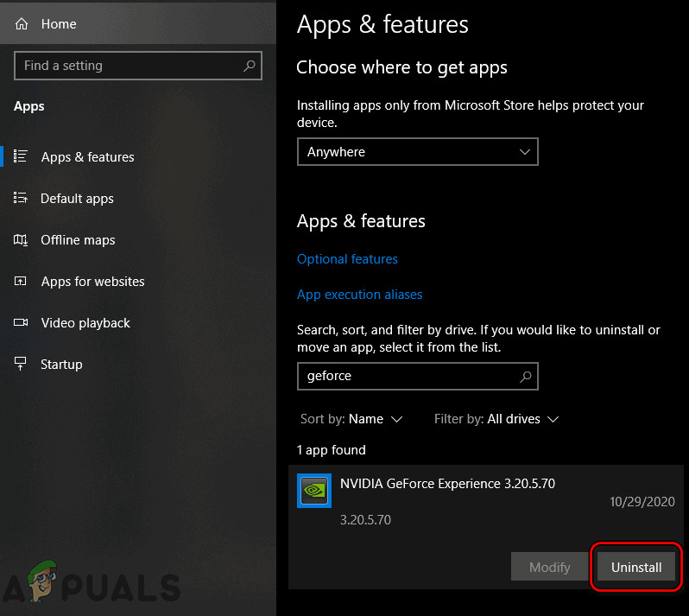Click the Find a setting search box
This screenshot has width=689, height=616.
[x=138, y=66]
